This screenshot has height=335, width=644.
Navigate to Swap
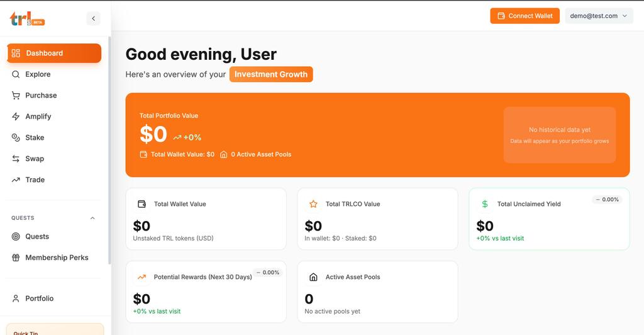(54, 159)
